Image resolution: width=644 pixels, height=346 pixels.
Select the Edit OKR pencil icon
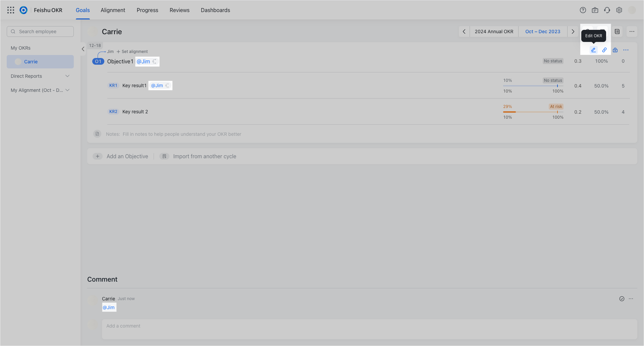tap(593, 50)
